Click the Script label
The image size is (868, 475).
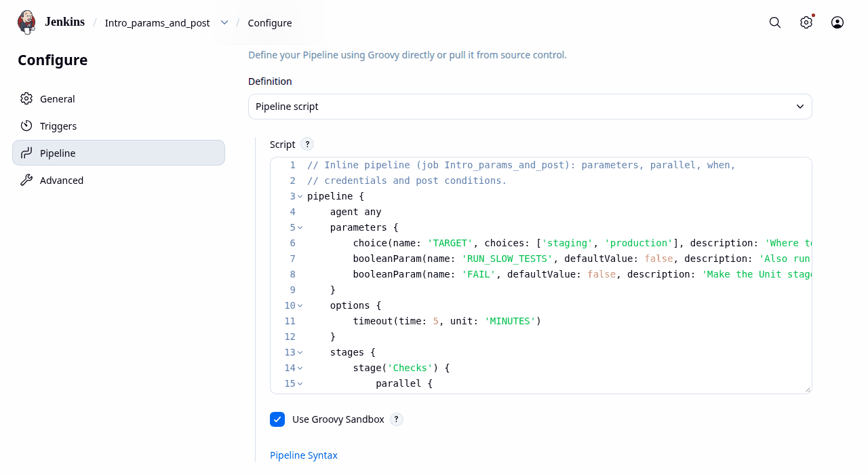[283, 145]
